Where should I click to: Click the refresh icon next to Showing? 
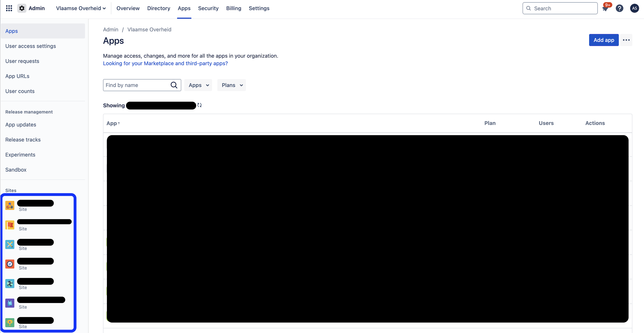tap(200, 105)
